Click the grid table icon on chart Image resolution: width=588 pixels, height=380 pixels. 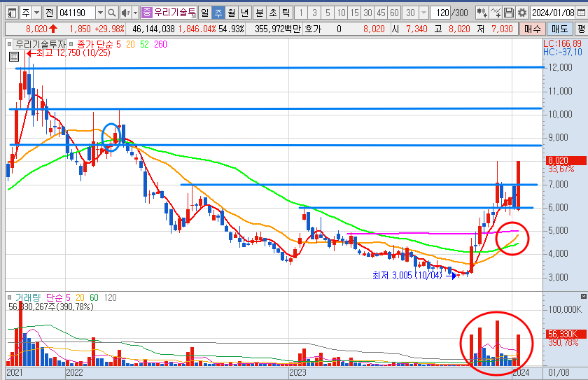(x=14, y=57)
